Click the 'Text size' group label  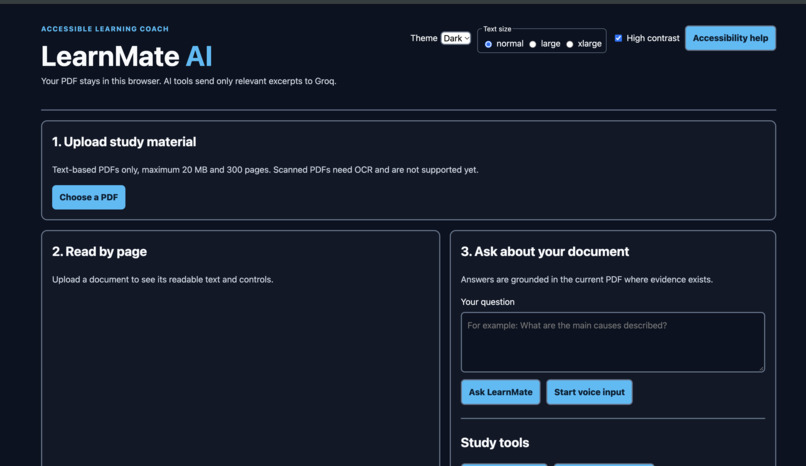[497, 29]
